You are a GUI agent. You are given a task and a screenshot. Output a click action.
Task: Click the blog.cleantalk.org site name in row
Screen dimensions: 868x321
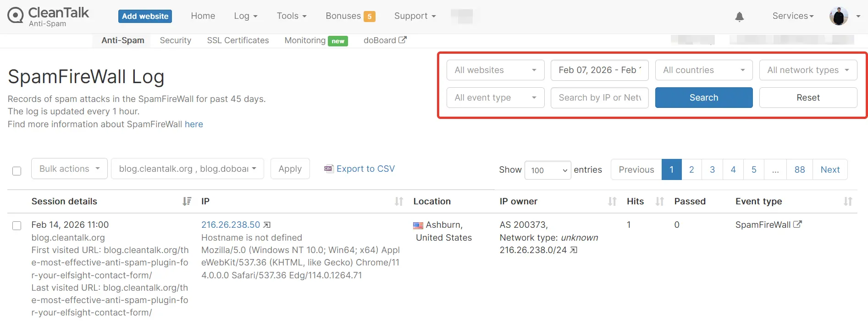click(68, 237)
